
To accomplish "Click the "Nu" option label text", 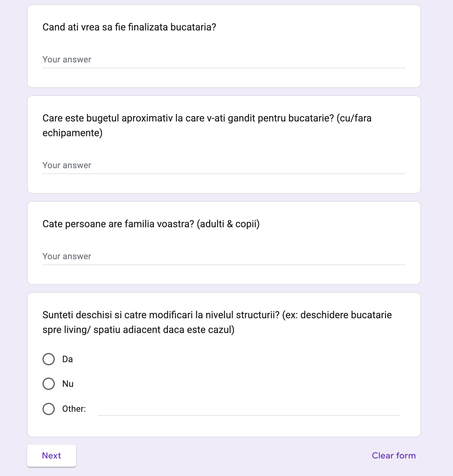I will (x=68, y=384).
